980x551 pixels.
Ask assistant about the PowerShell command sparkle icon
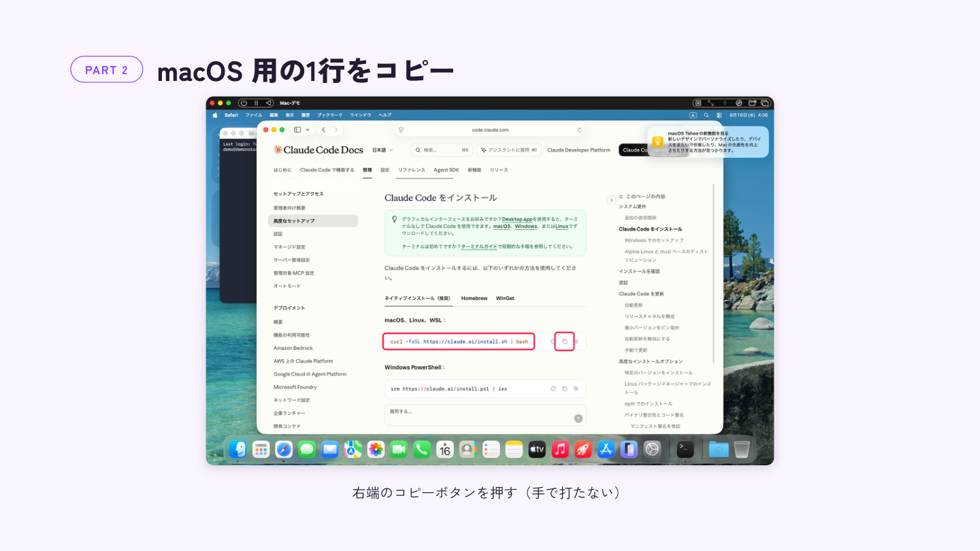[x=576, y=388]
